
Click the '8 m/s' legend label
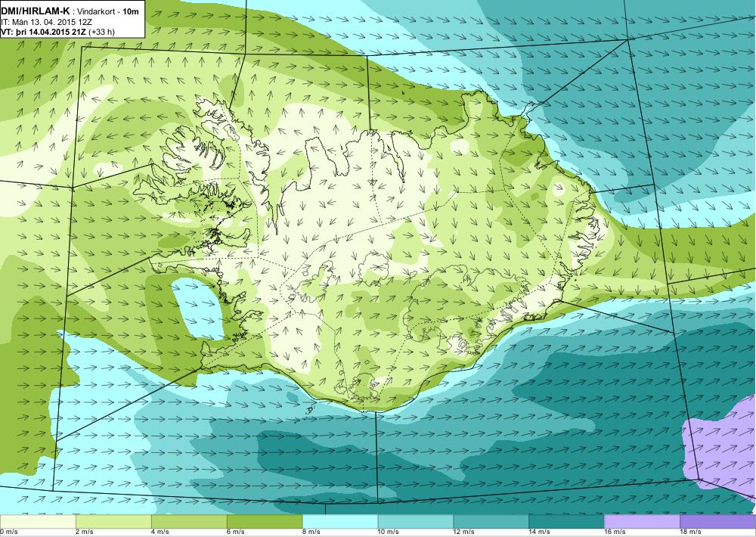(x=311, y=532)
